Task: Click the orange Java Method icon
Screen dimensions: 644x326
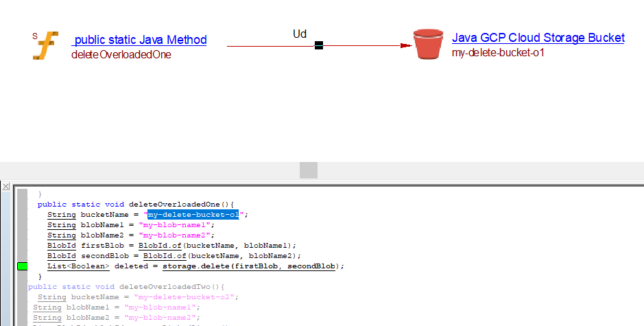Action: click(x=45, y=45)
